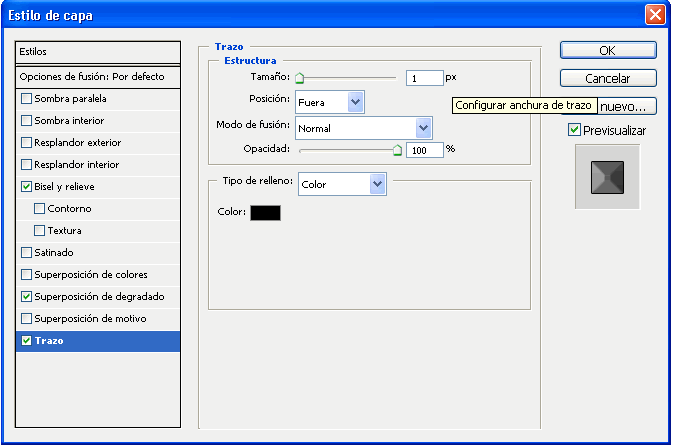
Task: Select the Superposición de degradado style label
Action: [99, 297]
